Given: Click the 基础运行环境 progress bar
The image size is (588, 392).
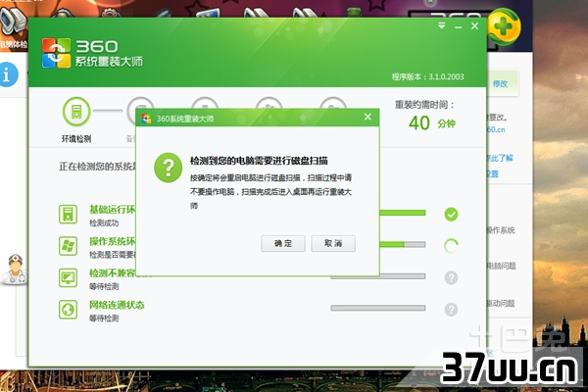Looking at the screenshot, I should (x=403, y=213).
